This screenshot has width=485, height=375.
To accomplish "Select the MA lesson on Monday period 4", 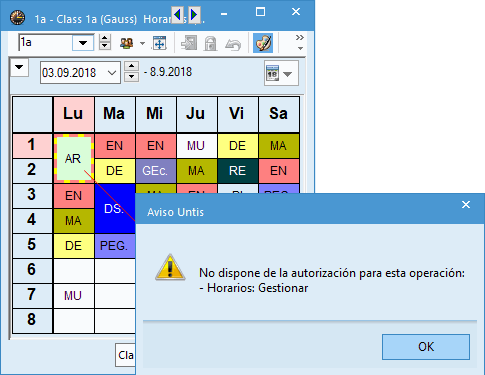I will (73, 221).
